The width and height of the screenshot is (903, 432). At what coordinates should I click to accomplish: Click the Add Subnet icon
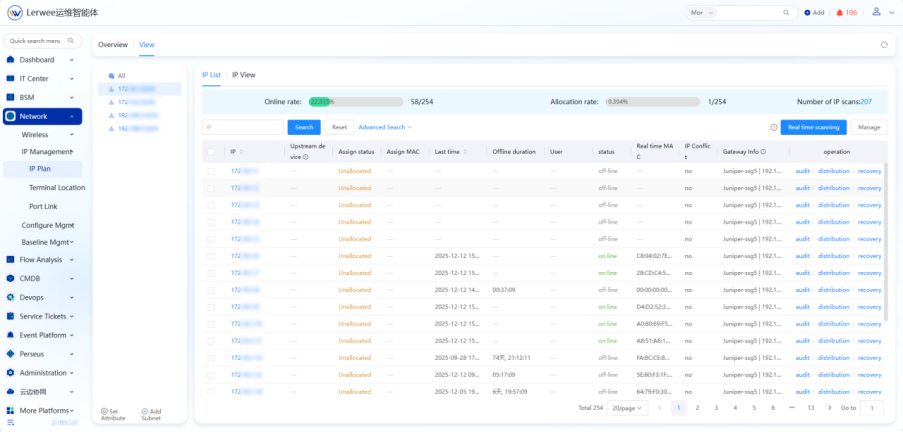(x=144, y=410)
